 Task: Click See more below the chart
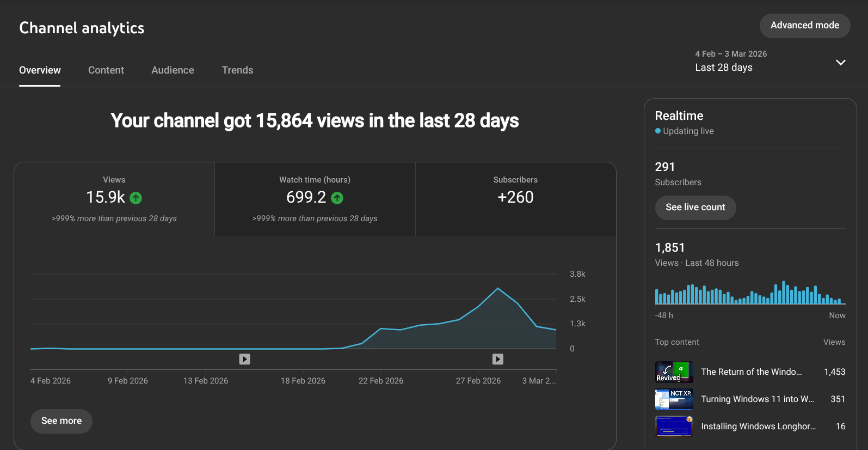[x=61, y=421]
